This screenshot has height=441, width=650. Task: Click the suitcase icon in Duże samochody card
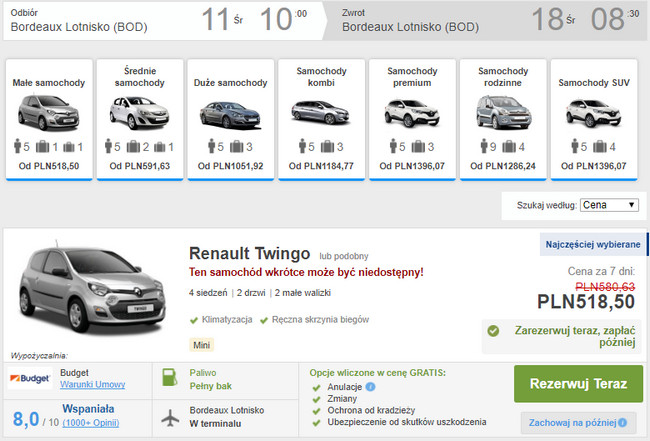(237, 146)
